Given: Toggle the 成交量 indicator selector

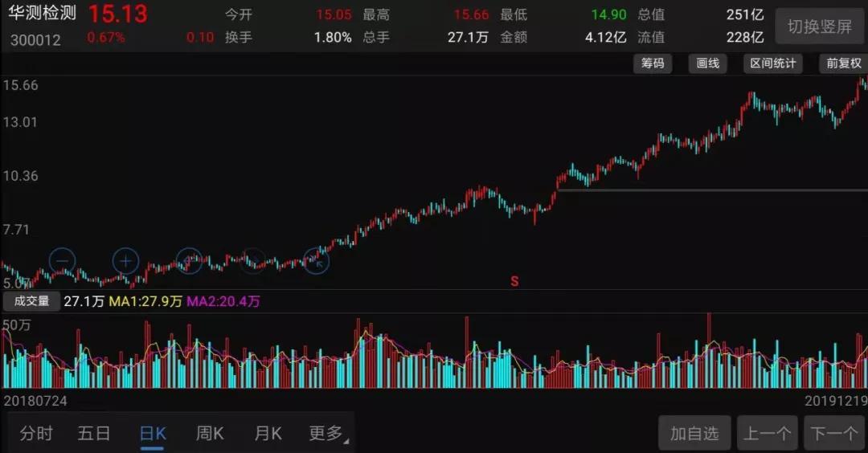Looking at the screenshot, I should 32,301.
